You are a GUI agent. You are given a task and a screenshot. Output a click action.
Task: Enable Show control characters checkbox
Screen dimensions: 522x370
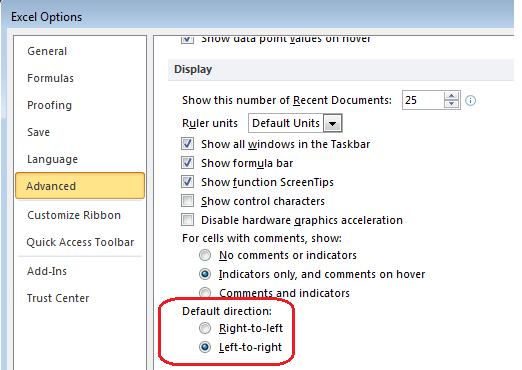(187, 201)
